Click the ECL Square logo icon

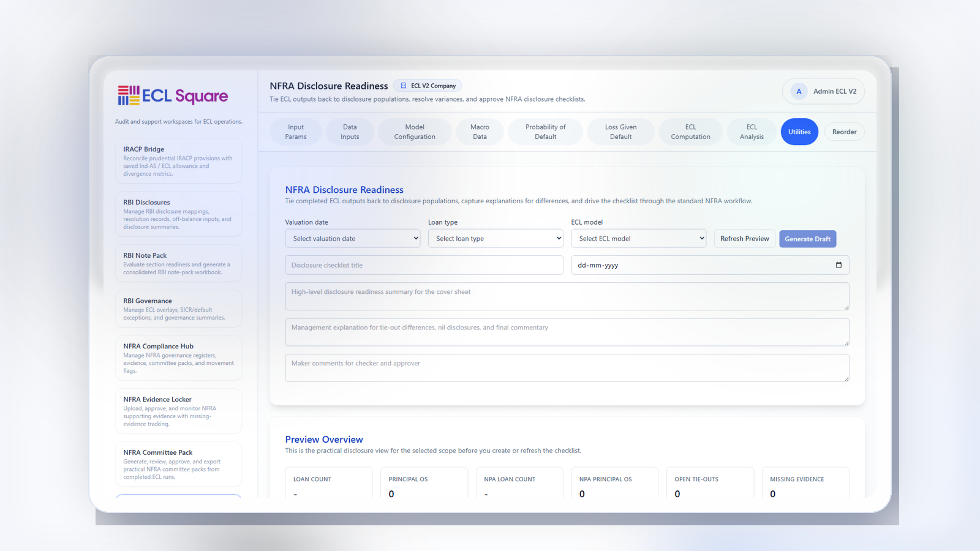[x=128, y=96]
